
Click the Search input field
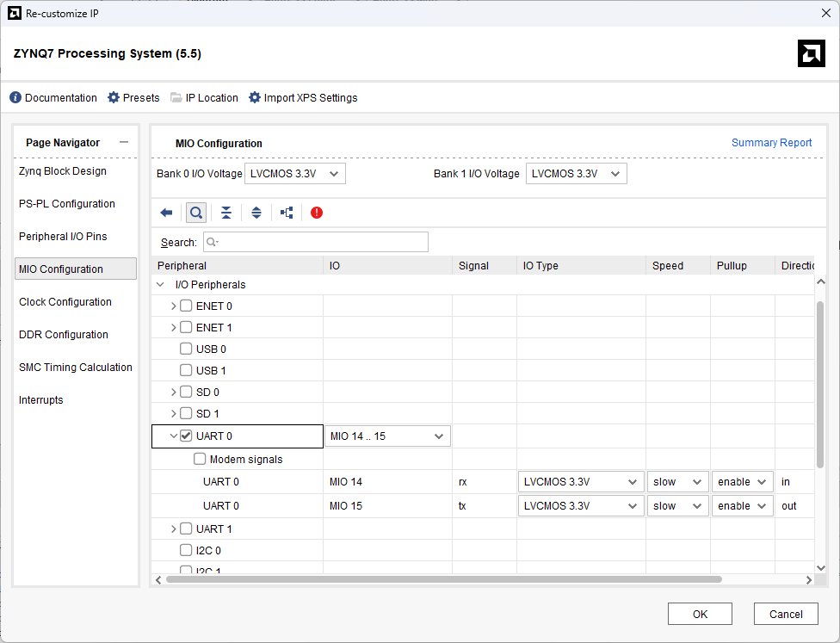(316, 242)
